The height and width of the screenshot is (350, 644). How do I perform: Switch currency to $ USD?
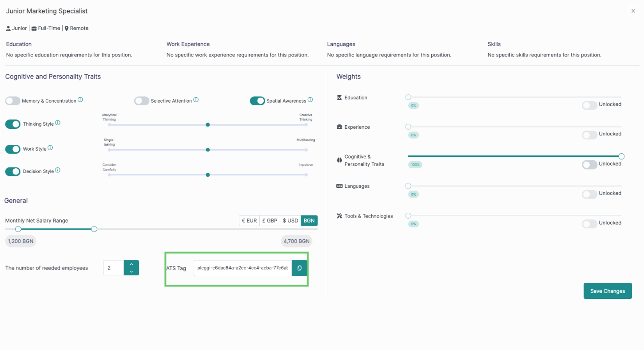click(x=290, y=221)
